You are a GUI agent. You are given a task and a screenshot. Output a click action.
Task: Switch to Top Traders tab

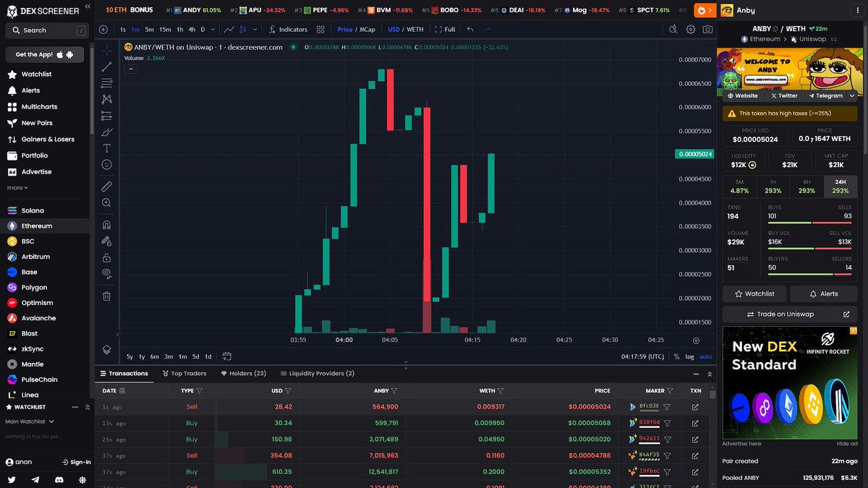click(x=184, y=374)
